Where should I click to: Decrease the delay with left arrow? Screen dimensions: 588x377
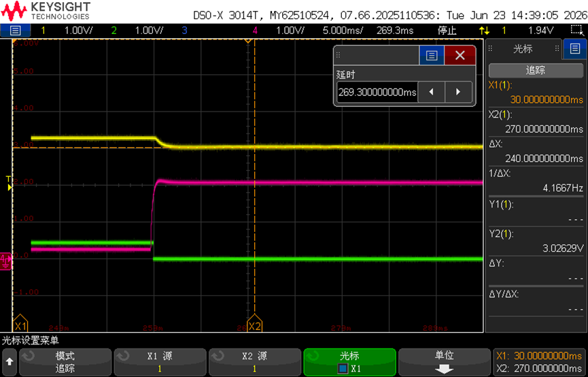[x=431, y=92]
